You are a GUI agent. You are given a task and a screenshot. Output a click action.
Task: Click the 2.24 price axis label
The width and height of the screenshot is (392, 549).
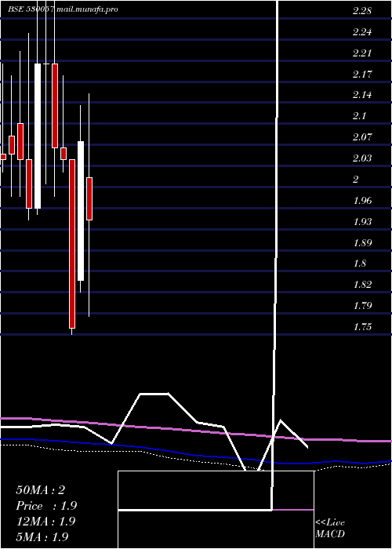tap(362, 32)
